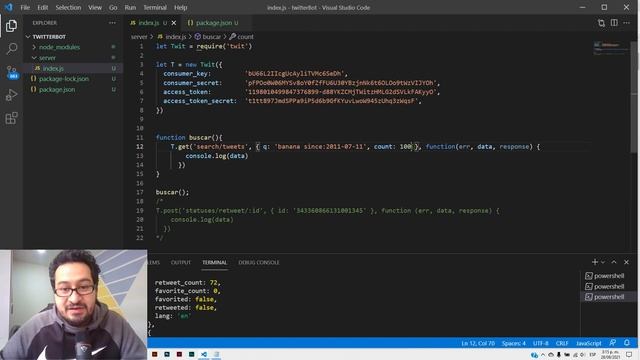The width and height of the screenshot is (640, 360).
Task: Click retweet_count line in terminal output
Action: click(187, 282)
